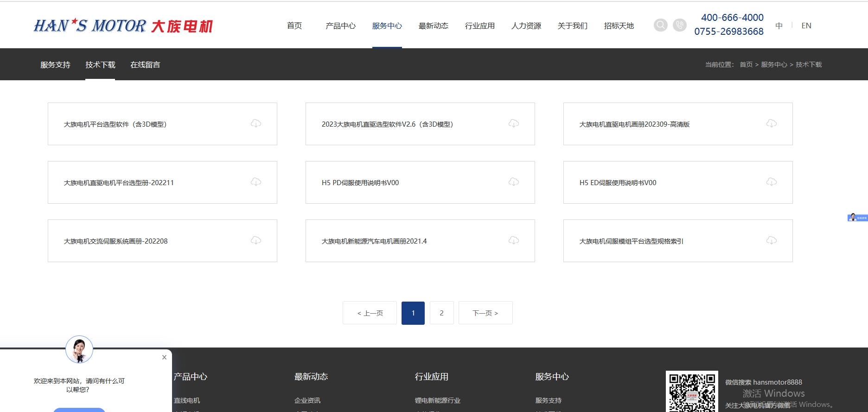Click breadcrumb link 服务中心

(774, 64)
